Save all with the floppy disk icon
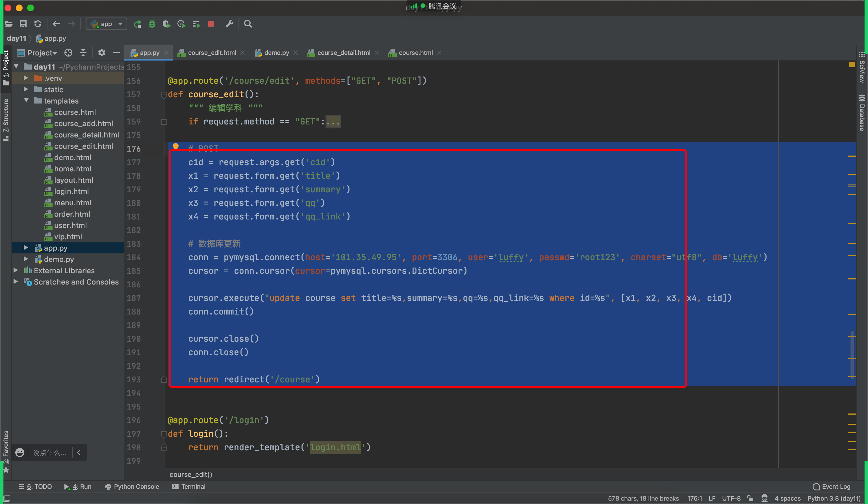This screenshot has height=504, width=868. tap(23, 24)
